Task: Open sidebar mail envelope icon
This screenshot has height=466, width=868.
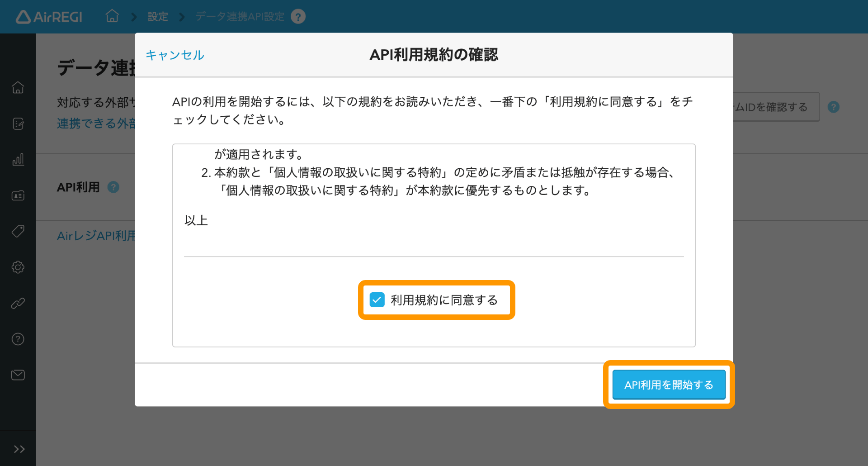Action: coord(18,375)
